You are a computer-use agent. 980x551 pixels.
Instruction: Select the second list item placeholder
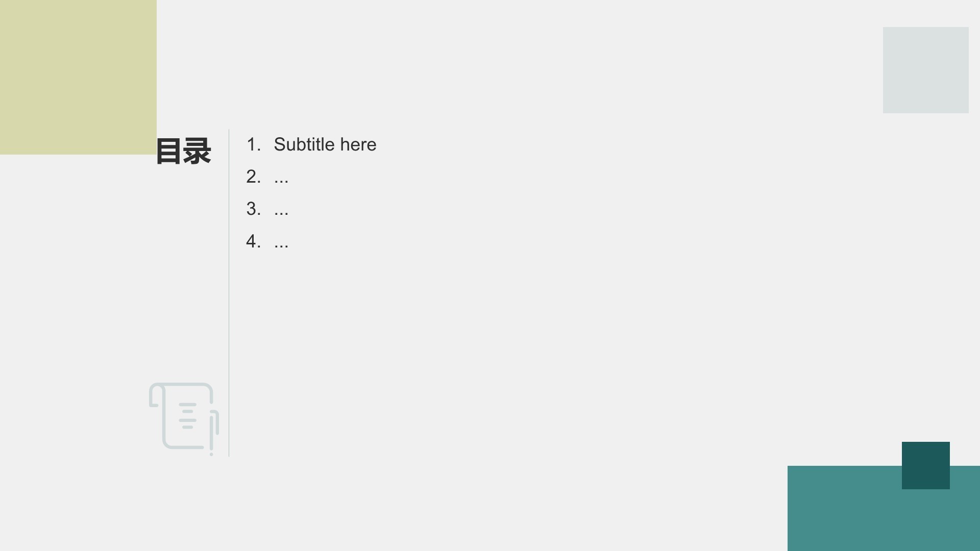(281, 178)
